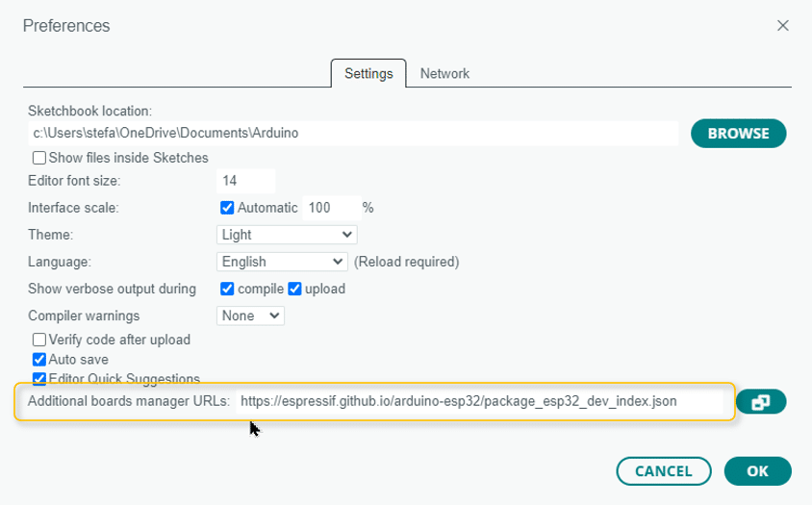
Task: Click the 'Show verbose output during' label
Action: pyautogui.click(x=112, y=289)
